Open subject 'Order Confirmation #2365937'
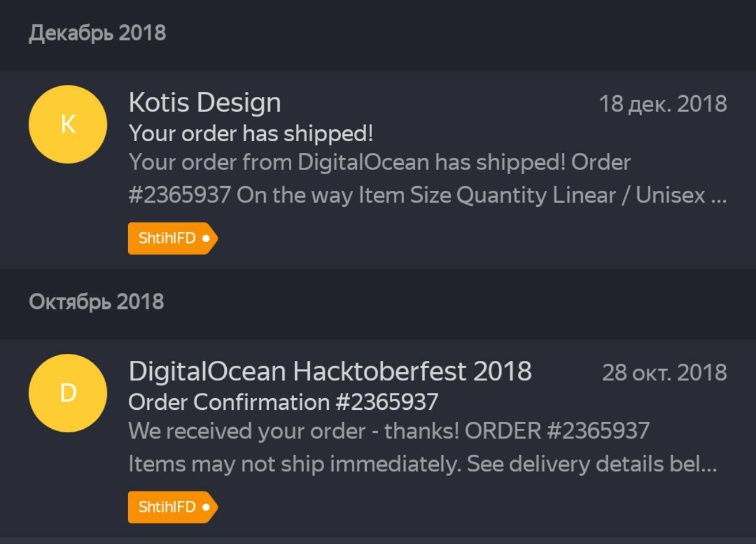Screen dimensions: 756x544 pyautogui.click(x=283, y=402)
